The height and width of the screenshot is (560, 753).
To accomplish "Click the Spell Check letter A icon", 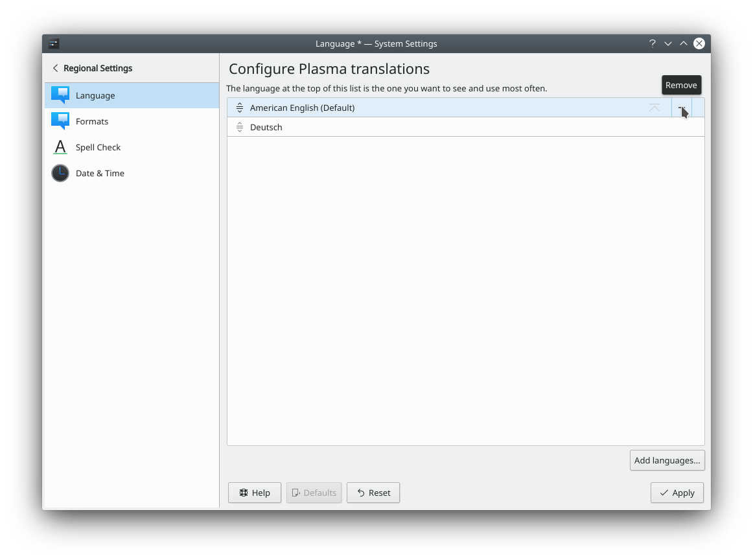I will (x=60, y=147).
